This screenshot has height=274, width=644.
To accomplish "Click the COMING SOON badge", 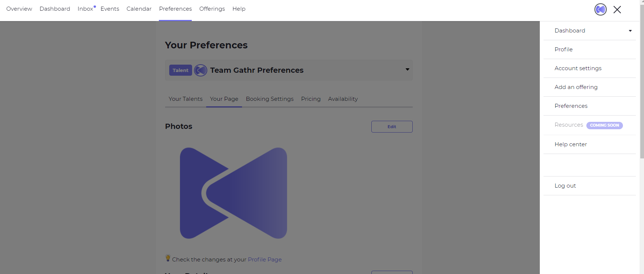I will [x=604, y=125].
